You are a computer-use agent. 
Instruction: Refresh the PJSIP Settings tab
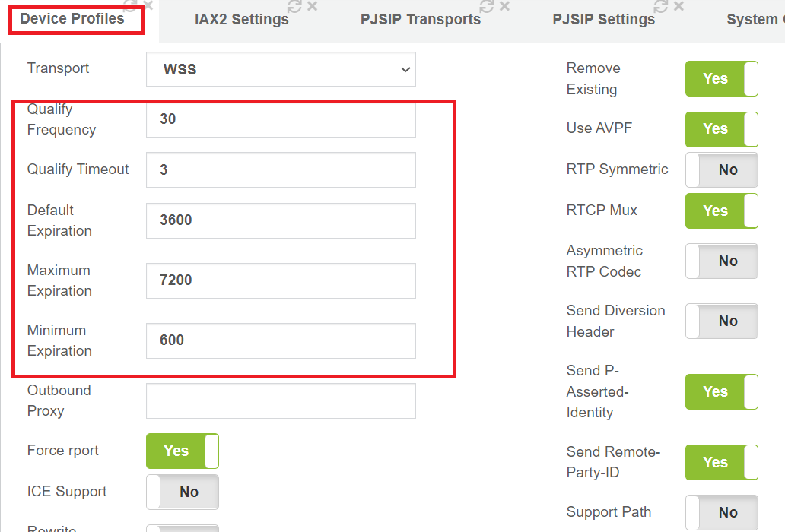coord(661,6)
